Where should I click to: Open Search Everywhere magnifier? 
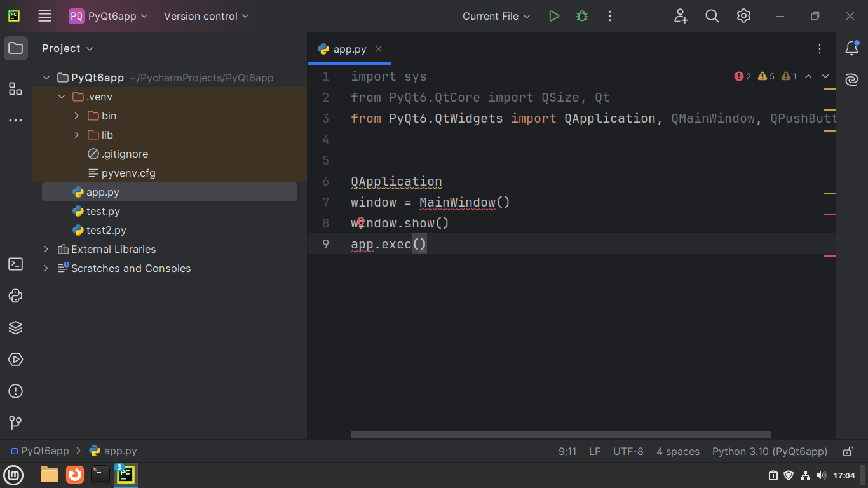[712, 16]
